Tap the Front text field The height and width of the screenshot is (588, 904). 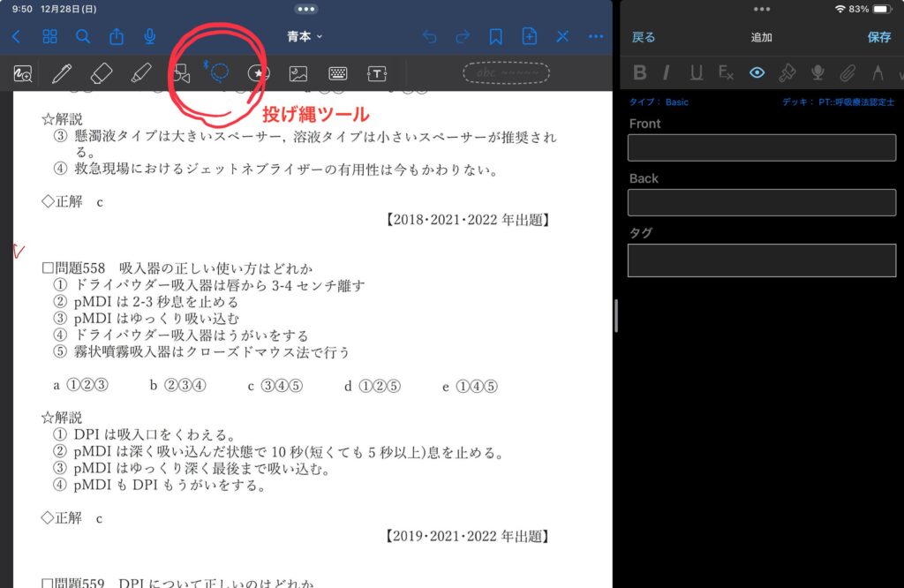tap(761, 147)
